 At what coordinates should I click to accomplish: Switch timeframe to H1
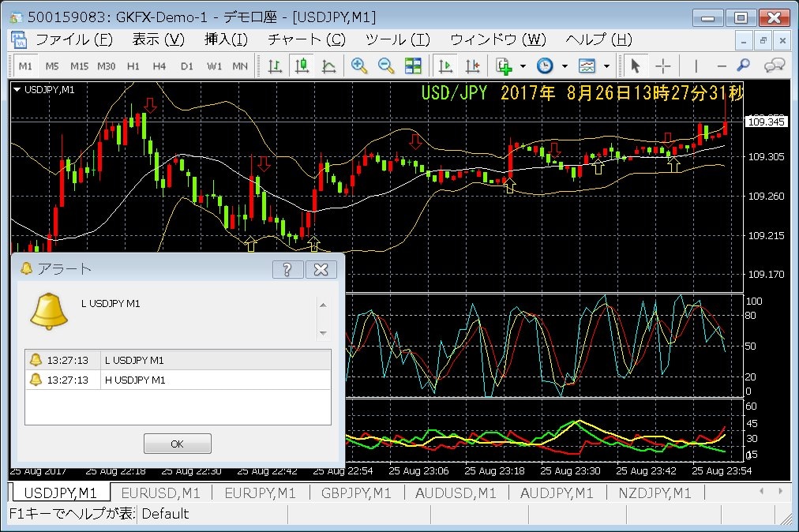133,66
